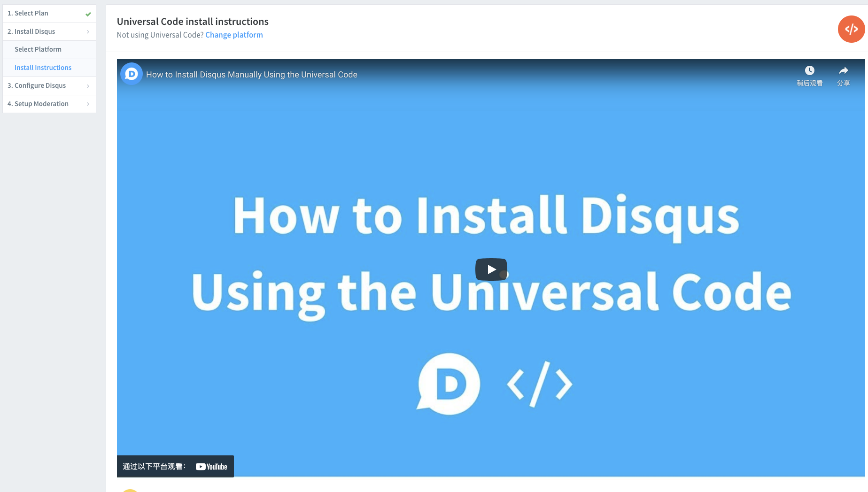This screenshot has width=868, height=492.
Task: Select Install Instructions sub-item
Action: tap(49, 68)
